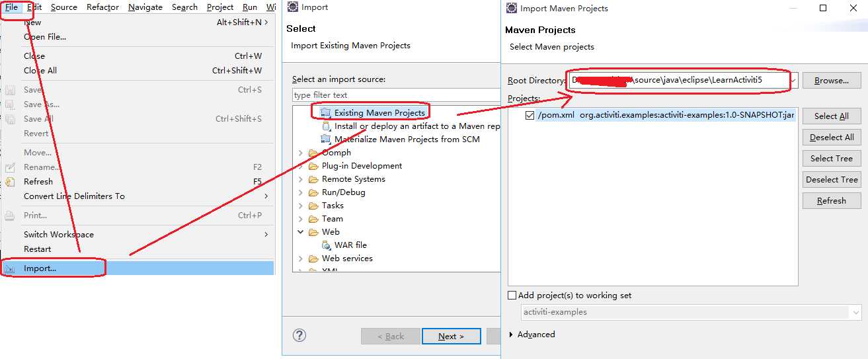This screenshot has height=359, width=868.
Task: Click Import Maven Projects title icon
Action: point(511,8)
